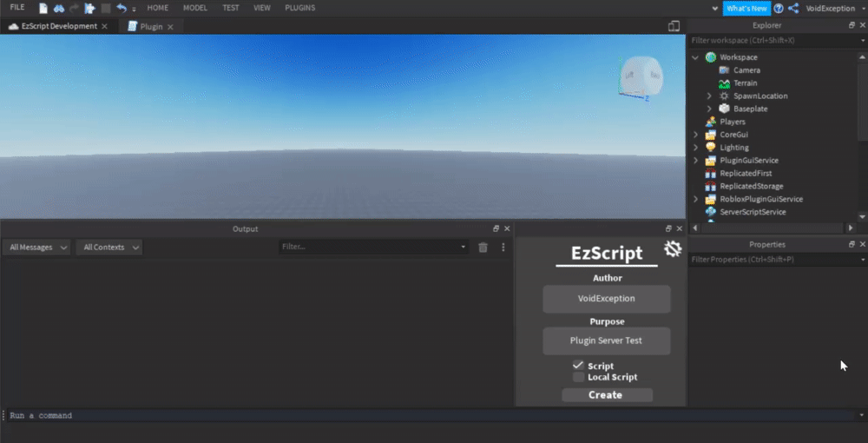Click the Output Filter field
The height and width of the screenshot is (443, 868).
(373, 247)
